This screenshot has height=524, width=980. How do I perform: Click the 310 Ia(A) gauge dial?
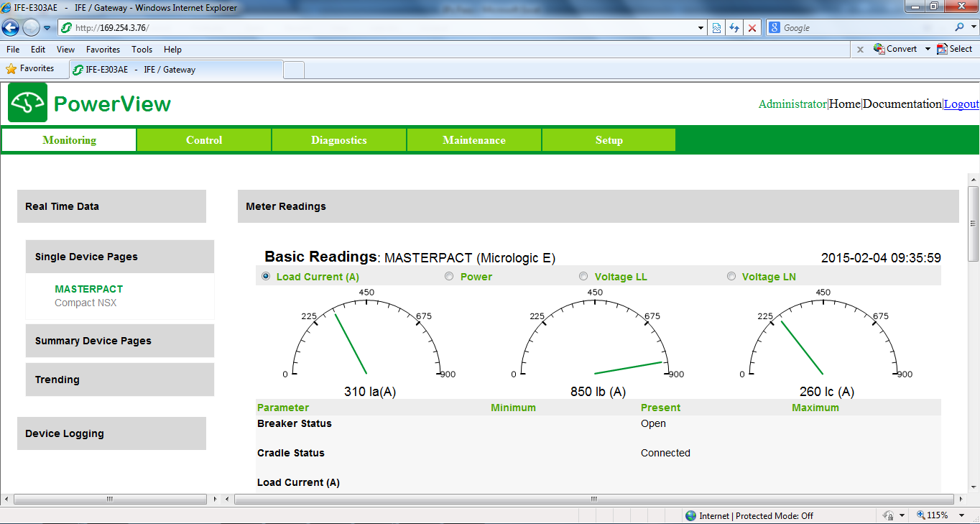pos(367,336)
